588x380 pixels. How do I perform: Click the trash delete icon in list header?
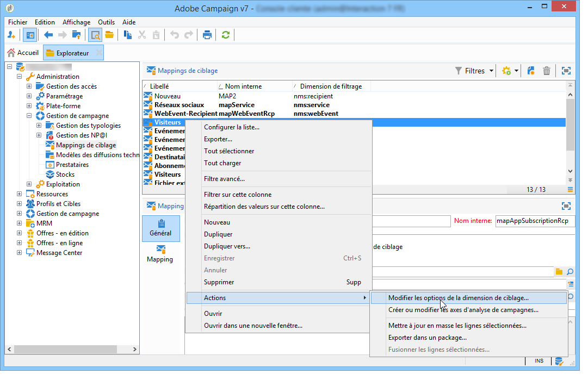pos(547,71)
